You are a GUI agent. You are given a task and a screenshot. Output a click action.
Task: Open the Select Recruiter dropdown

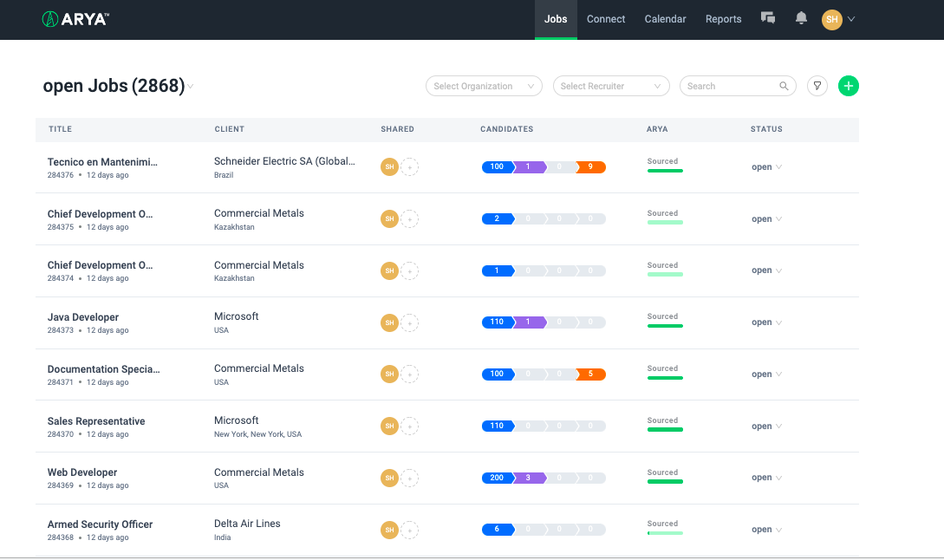[x=611, y=86]
